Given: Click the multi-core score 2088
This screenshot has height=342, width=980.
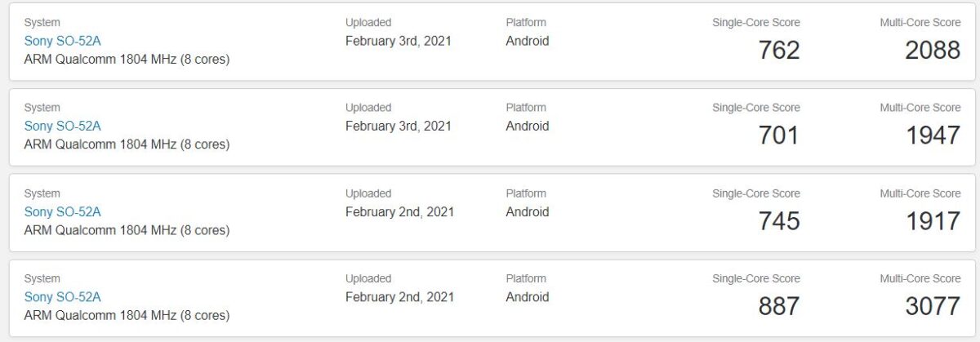Looking at the screenshot, I should click(933, 51).
